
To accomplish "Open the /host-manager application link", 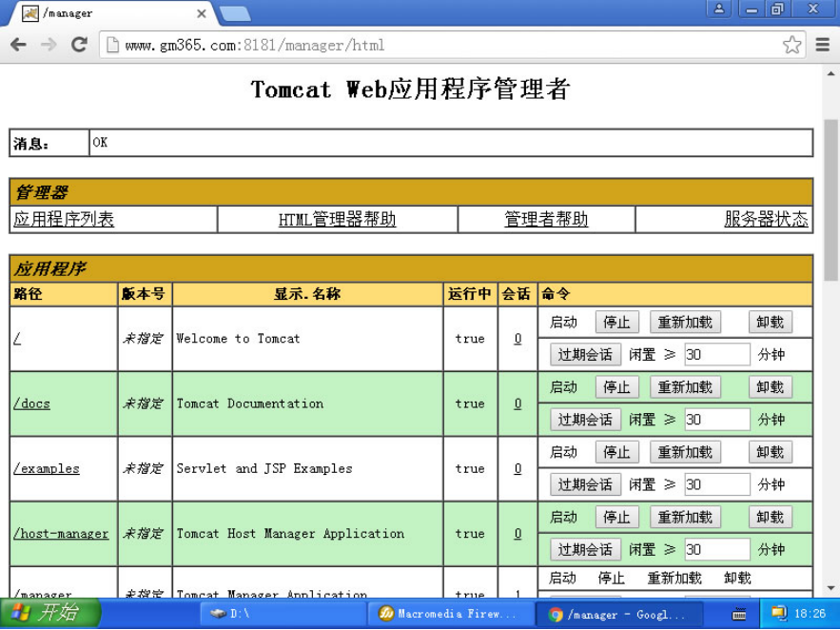I will (61, 534).
